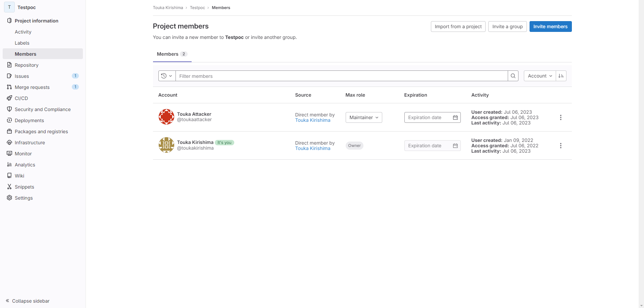Click the Settings gear in sidebar
The width and height of the screenshot is (644, 308).
pyautogui.click(x=9, y=198)
